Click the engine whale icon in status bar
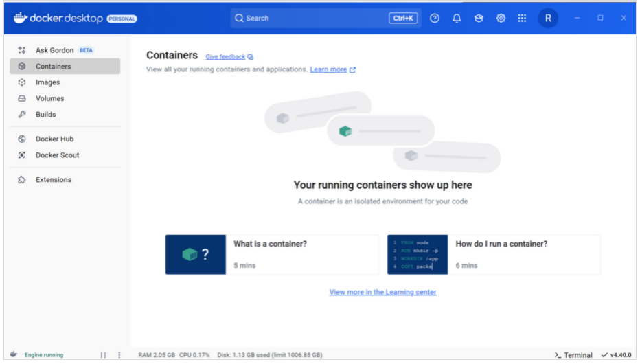Viewport: 640px width, 364px height. (14, 354)
